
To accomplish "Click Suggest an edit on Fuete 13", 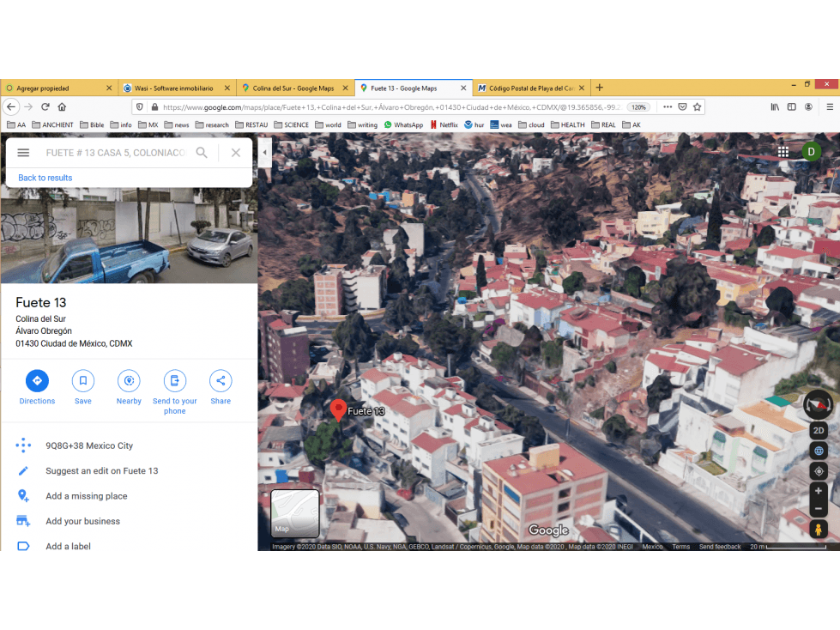I will (x=102, y=470).
